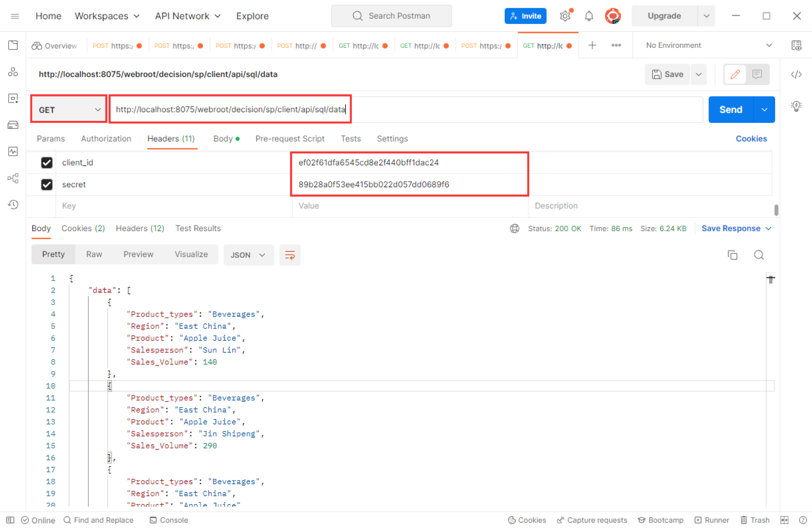Open the code snippet panel
Image resolution: width=812 pixels, height=528 pixels.
796,74
